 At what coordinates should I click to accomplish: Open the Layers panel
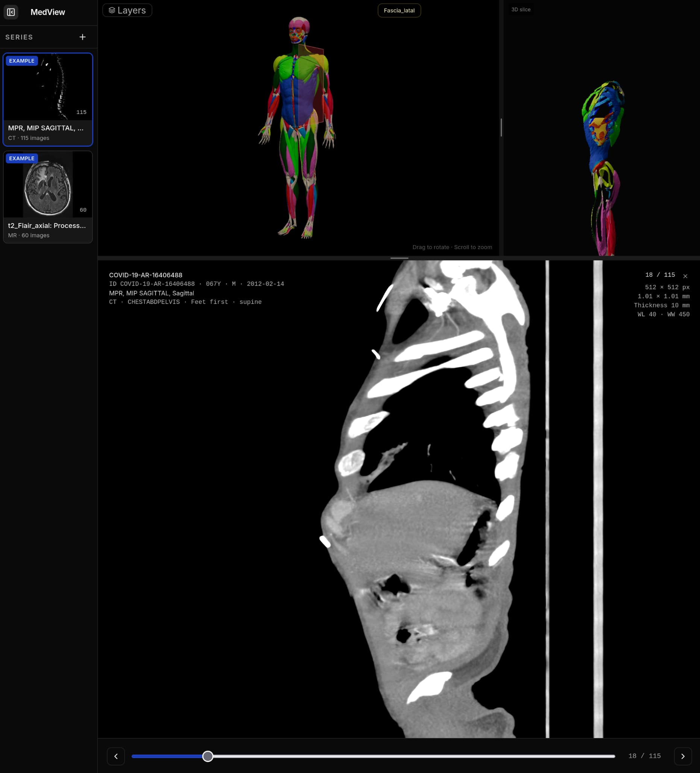[127, 11]
